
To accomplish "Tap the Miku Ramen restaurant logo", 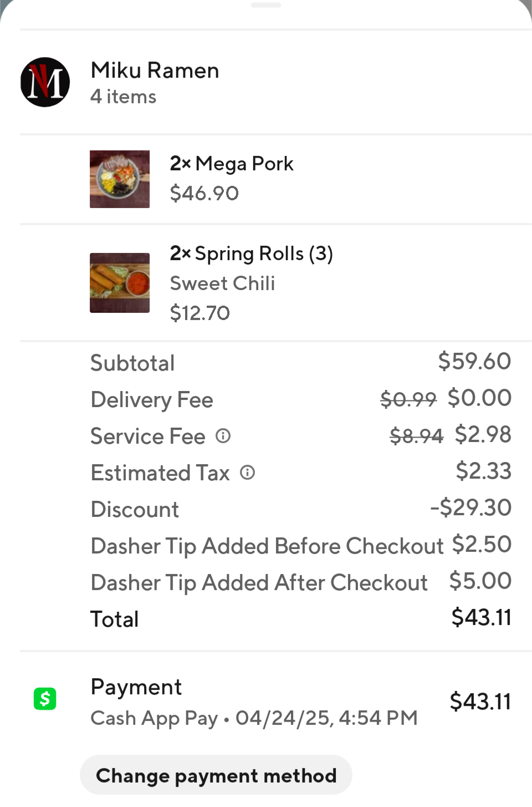I will pos(45,82).
